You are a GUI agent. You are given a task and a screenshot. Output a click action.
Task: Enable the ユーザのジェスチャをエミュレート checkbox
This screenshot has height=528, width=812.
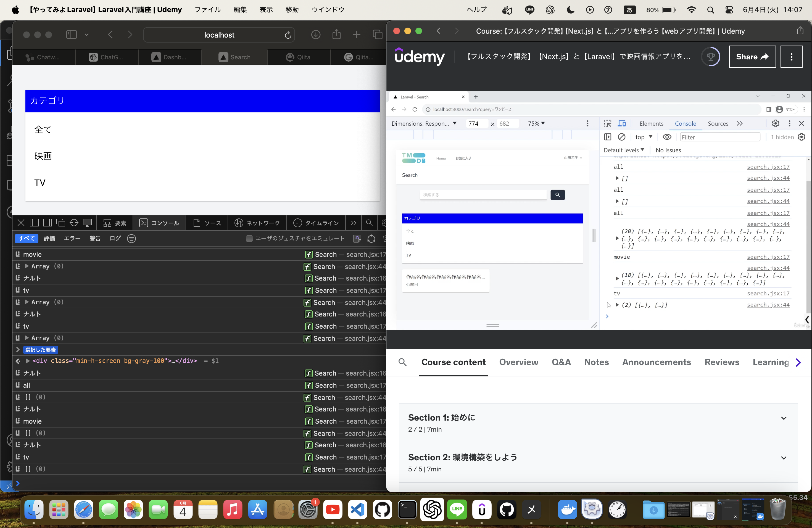coord(249,238)
